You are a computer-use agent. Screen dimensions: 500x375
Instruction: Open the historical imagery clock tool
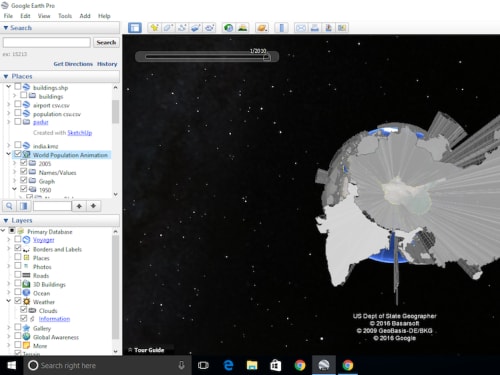229,28
